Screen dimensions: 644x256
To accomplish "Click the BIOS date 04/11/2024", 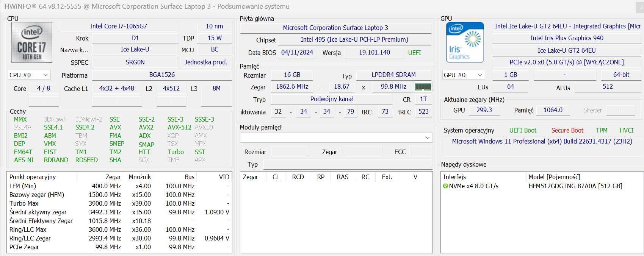I will click(x=297, y=52).
